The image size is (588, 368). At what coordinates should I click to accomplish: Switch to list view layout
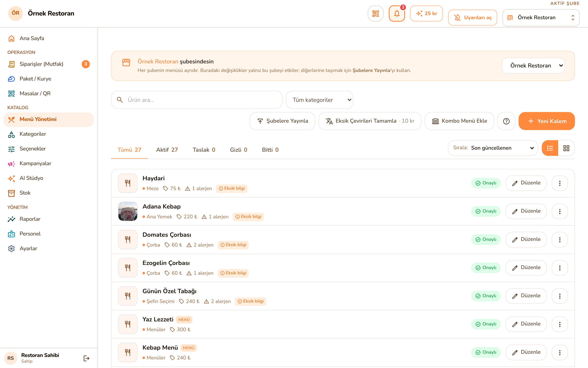[x=550, y=148]
